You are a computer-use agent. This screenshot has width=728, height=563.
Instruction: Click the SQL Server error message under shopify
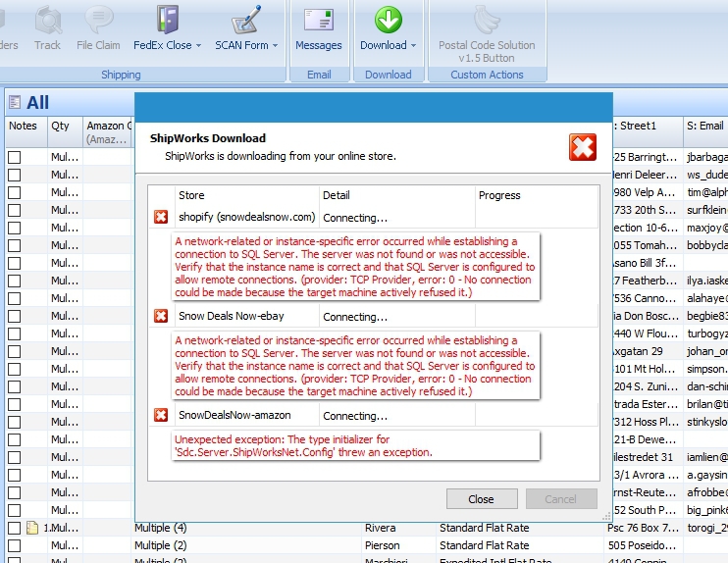(x=355, y=267)
